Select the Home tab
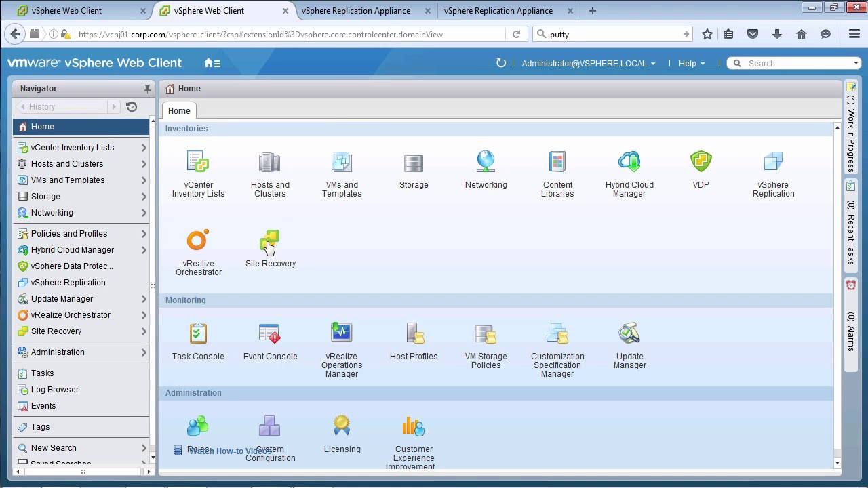 (179, 111)
